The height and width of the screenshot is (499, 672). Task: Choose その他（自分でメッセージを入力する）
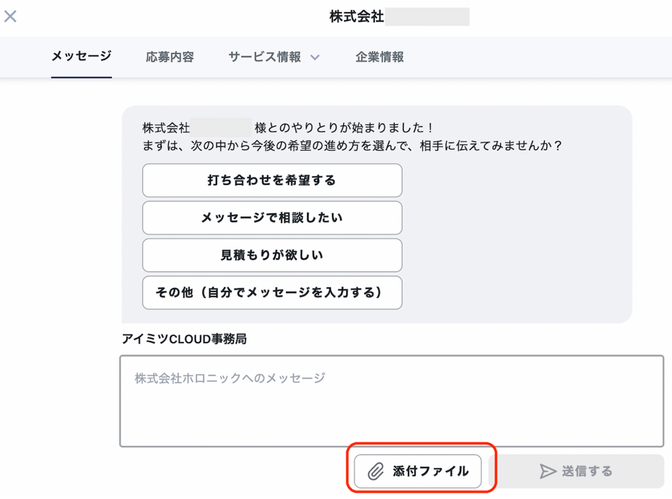[x=272, y=292]
